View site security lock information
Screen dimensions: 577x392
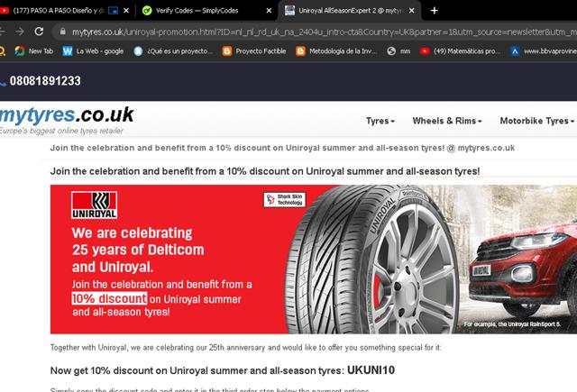(x=62, y=32)
